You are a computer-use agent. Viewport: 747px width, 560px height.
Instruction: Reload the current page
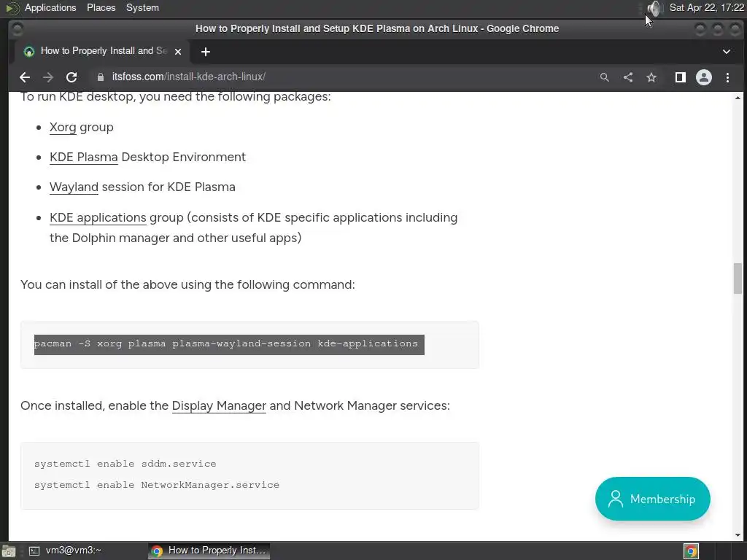click(x=71, y=77)
